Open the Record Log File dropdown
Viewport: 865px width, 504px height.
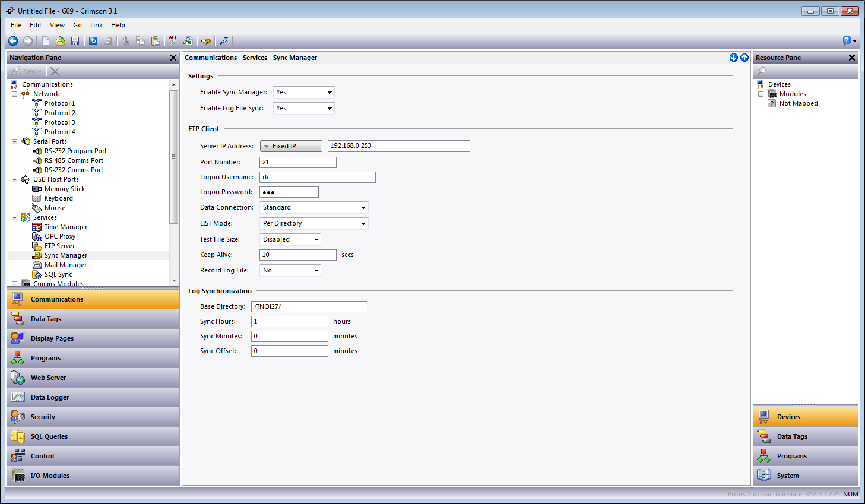(x=290, y=270)
